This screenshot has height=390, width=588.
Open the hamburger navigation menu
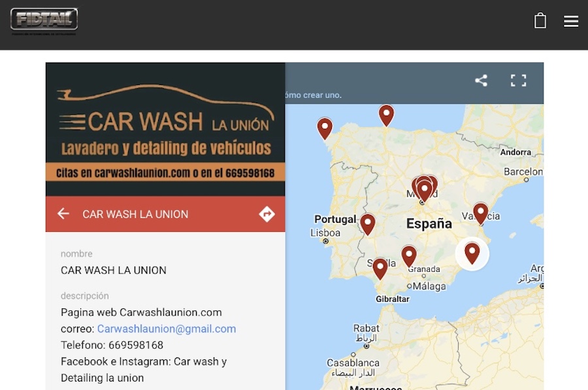pyautogui.click(x=570, y=22)
